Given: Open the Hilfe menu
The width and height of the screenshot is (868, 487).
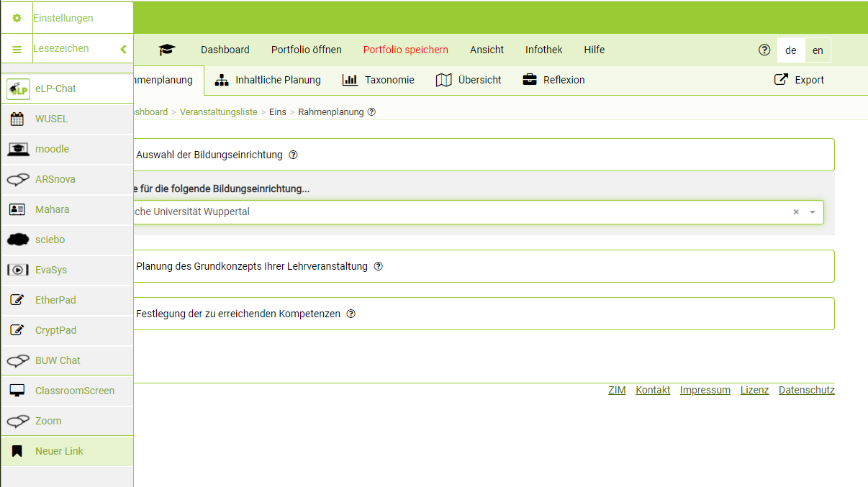Looking at the screenshot, I should tap(595, 50).
